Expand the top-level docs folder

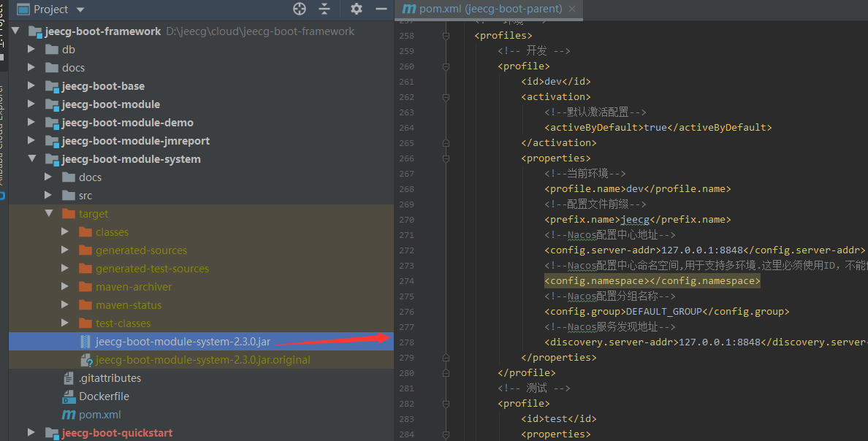click(31, 67)
